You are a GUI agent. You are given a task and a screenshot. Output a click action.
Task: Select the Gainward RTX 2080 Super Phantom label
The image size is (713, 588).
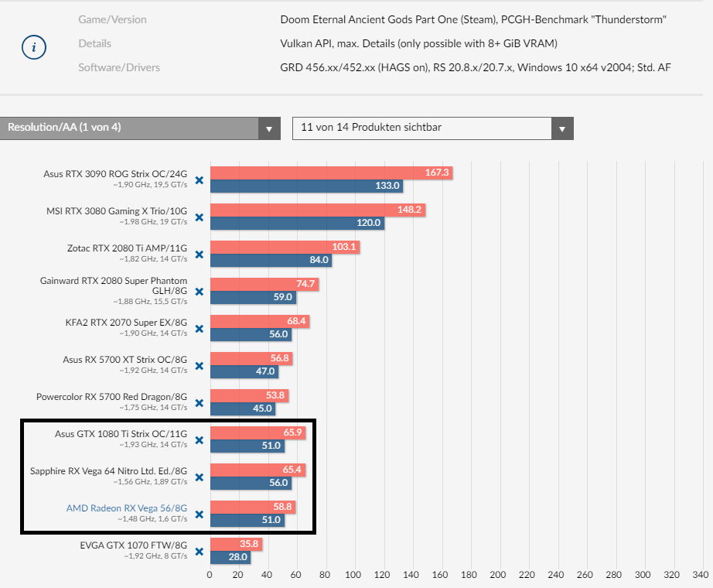pos(113,285)
